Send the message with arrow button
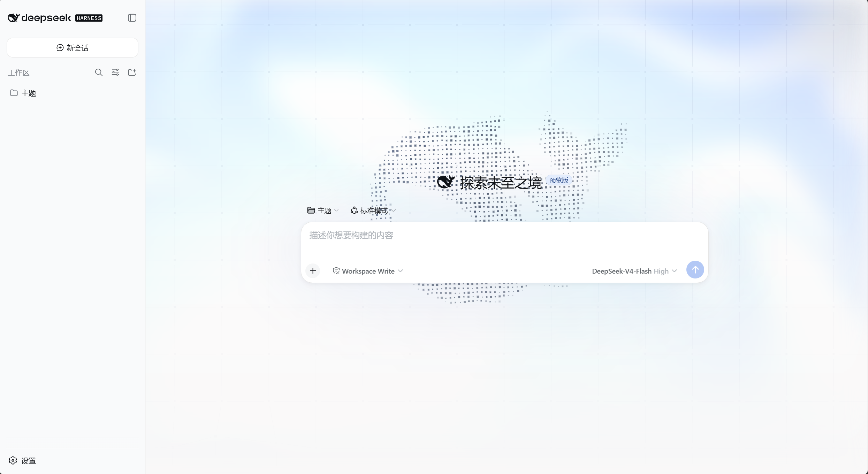 (x=695, y=270)
